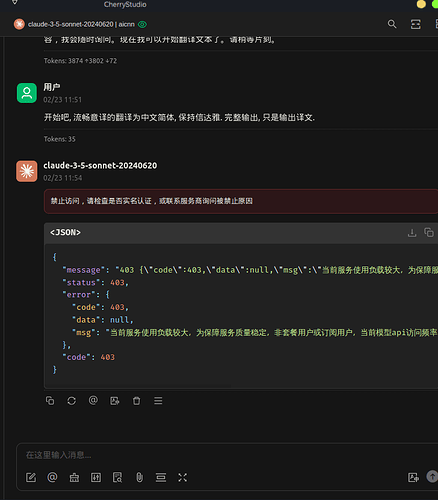Click the <JSON> code block label
Image resolution: width=438 pixels, height=500 pixels.
pyautogui.click(x=65, y=232)
